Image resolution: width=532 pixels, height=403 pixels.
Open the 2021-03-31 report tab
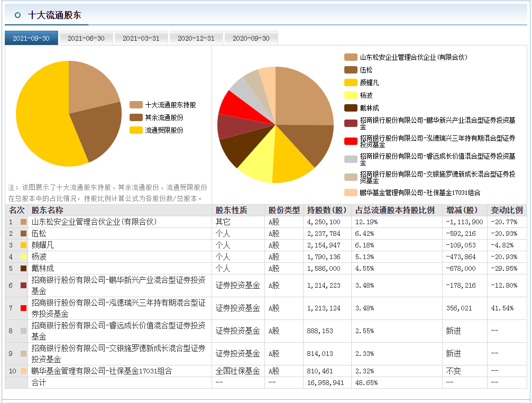tap(141, 39)
